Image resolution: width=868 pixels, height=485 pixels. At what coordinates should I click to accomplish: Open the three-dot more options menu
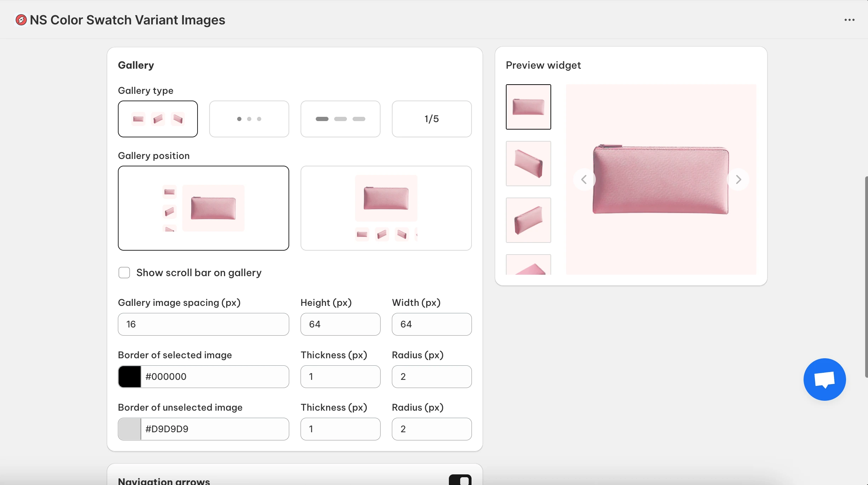tap(849, 20)
